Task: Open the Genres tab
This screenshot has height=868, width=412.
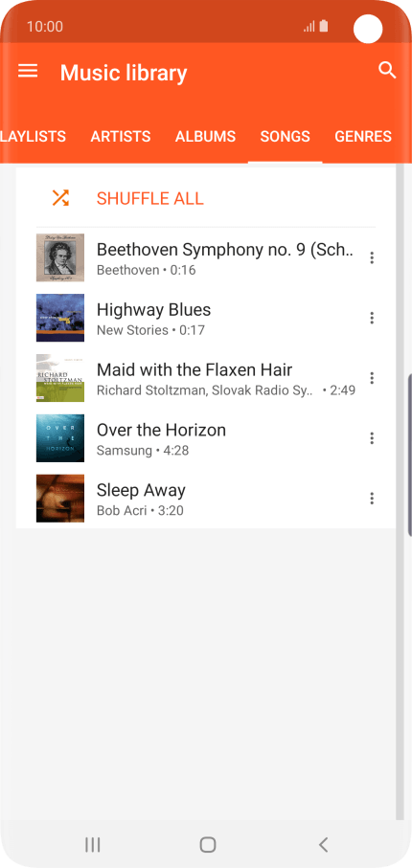Action: coord(363,136)
